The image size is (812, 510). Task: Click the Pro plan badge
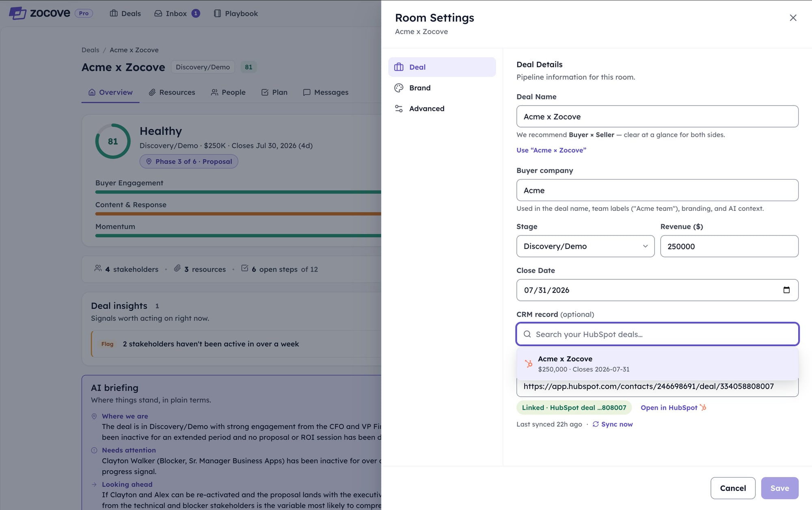click(84, 13)
